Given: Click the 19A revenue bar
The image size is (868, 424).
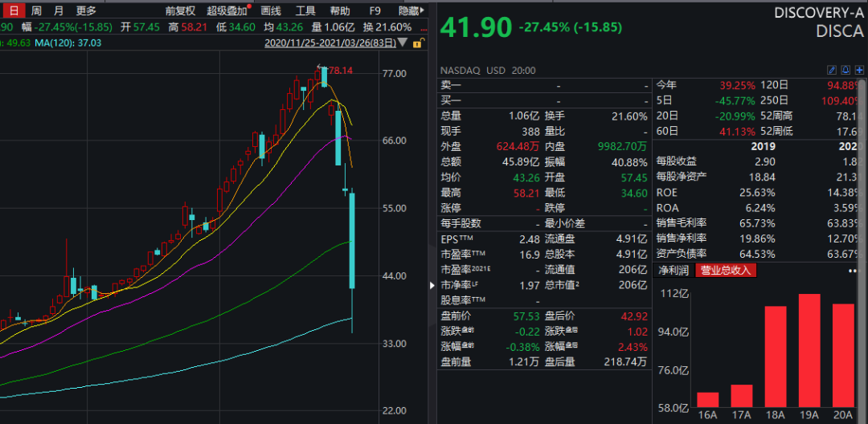Looking at the screenshot, I should [809, 350].
